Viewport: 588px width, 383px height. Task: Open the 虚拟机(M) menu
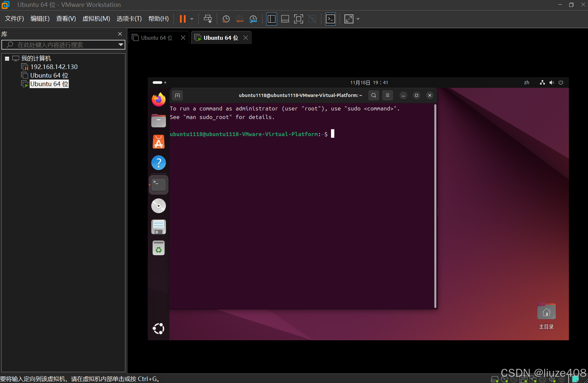[x=96, y=18]
